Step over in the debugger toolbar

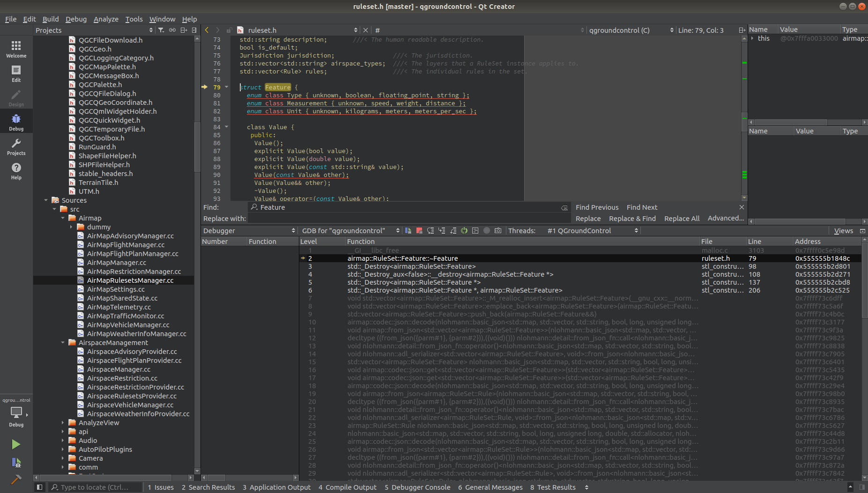[430, 230]
